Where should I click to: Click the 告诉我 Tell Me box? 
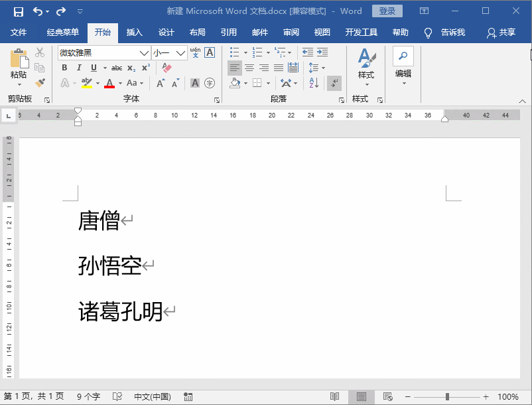click(x=445, y=33)
